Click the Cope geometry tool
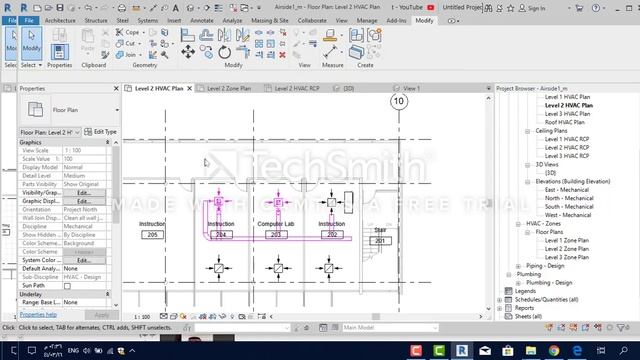 (x=128, y=32)
